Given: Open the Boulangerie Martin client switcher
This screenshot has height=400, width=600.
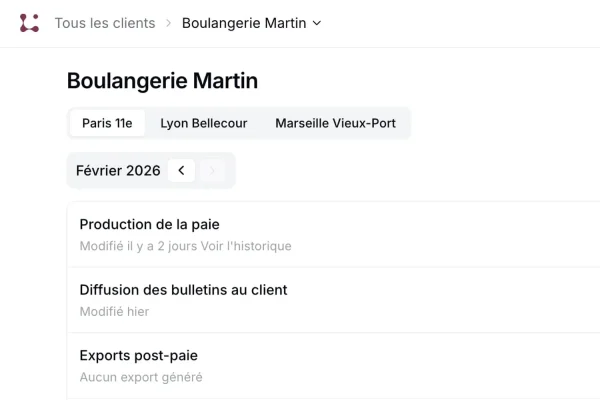Looking at the screenshot, I should (251, 23).
